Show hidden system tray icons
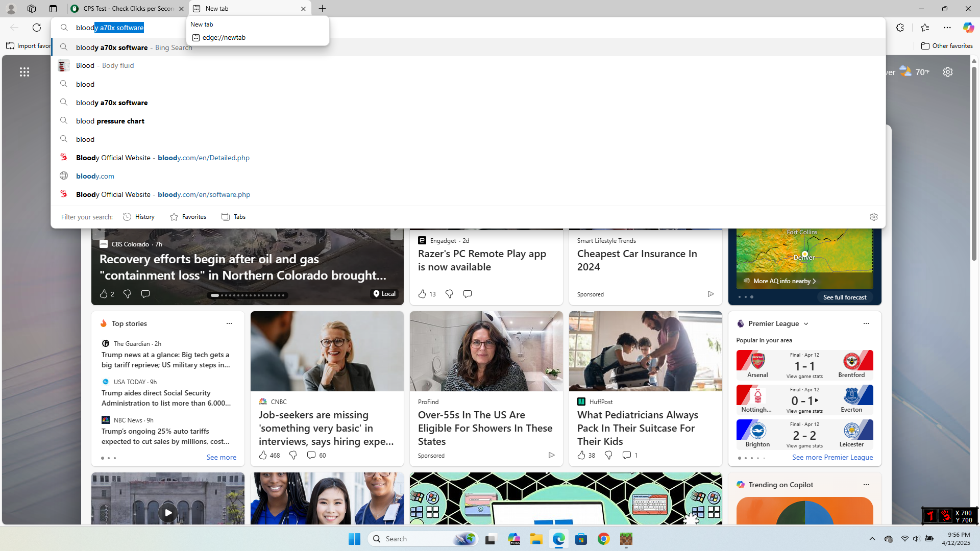The width and height of the screenshot is (980, 551). (872, 539)
